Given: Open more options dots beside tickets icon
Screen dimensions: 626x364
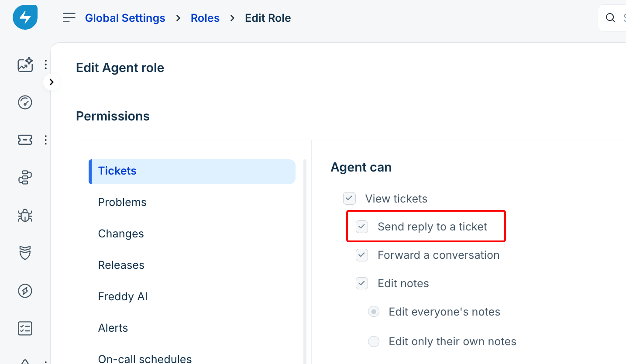Looking at the screenshot, I should (x=45, y=140).
